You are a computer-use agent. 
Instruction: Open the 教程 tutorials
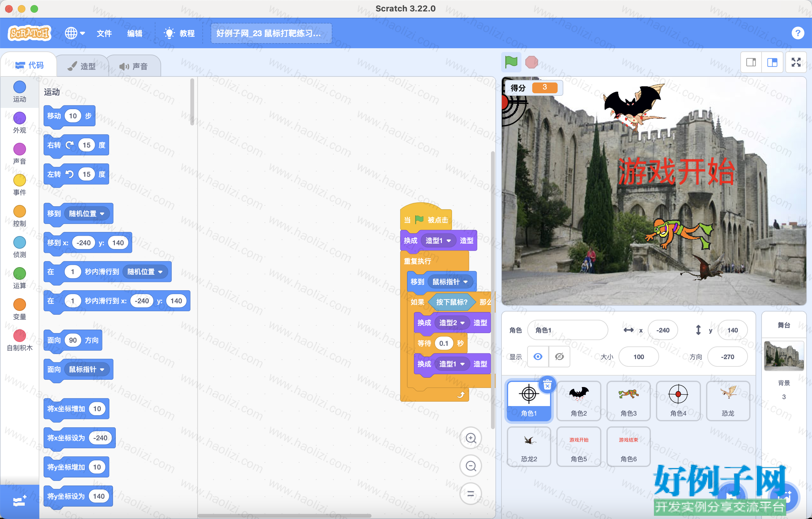180,33
